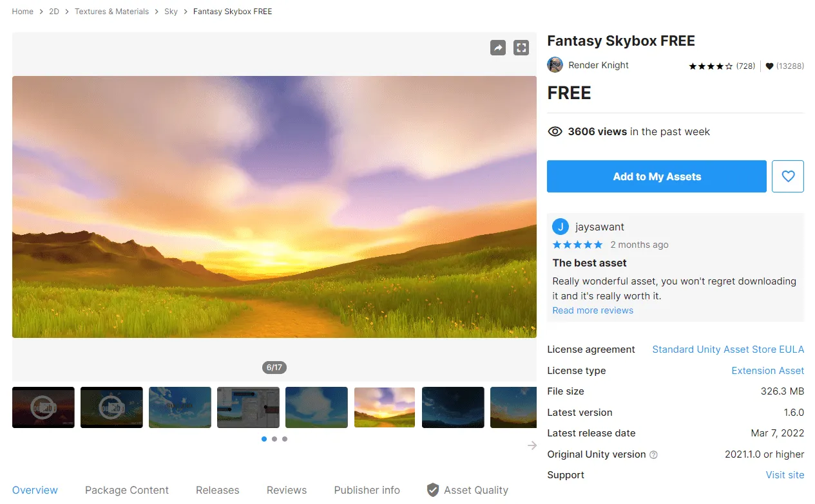Toggle the heart favorite button next to Add to My Assets
815x504 pixels.
point(788,176)
